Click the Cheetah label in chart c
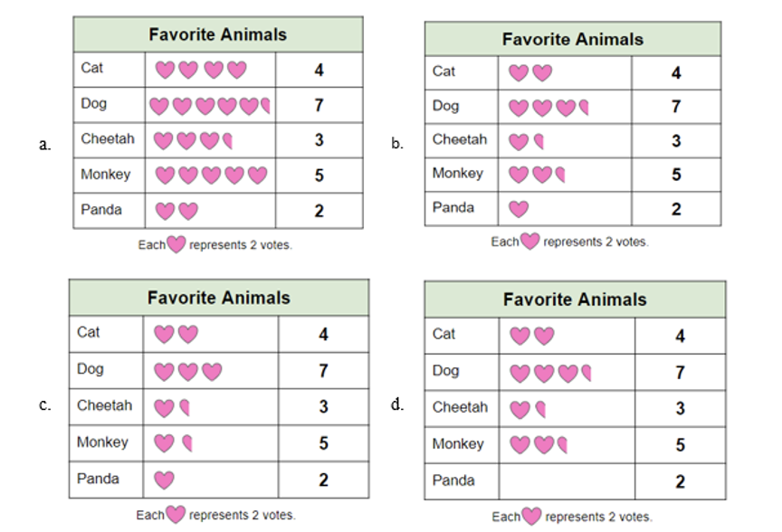The image size is (782, 532). pyautogui.click(x=105, y=405)
